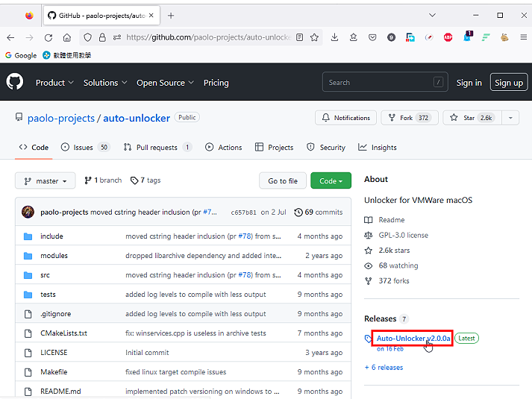List all tabs with the chevron button
Viewport: 532px width, 399px height.
click(x=432, y=15)
